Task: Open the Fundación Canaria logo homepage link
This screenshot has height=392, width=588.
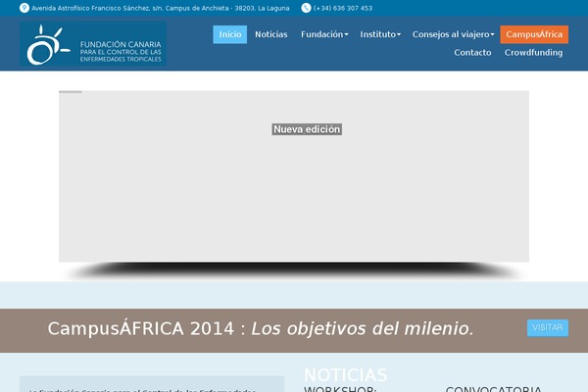Action: (93, 44)
